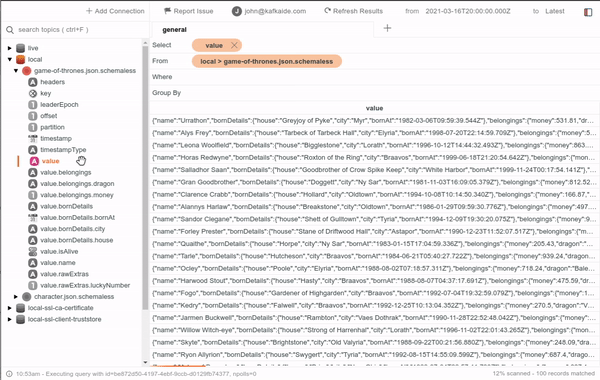This screenshot has height=380, width=600.
Task: Edit the to value Latest
Action: [554, 11]
